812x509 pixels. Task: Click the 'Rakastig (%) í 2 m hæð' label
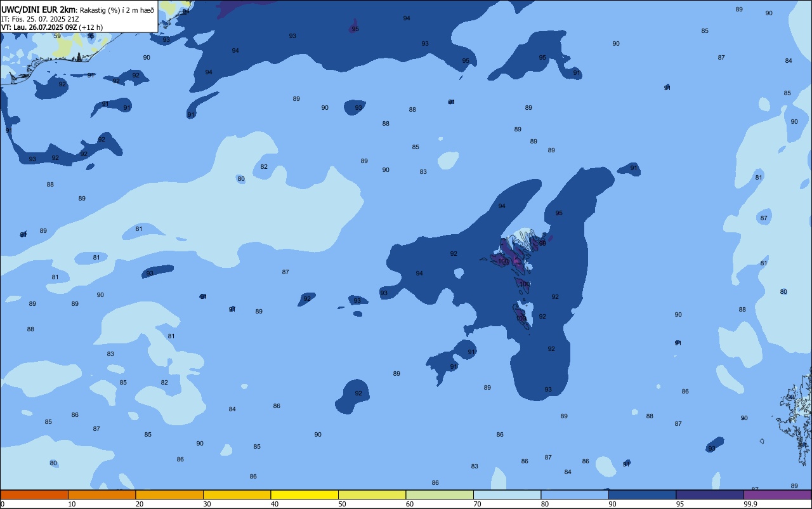(115, 10)
